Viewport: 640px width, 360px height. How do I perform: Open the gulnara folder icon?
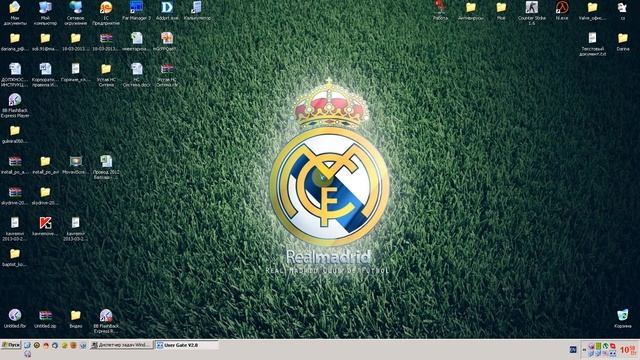point(15,131)
